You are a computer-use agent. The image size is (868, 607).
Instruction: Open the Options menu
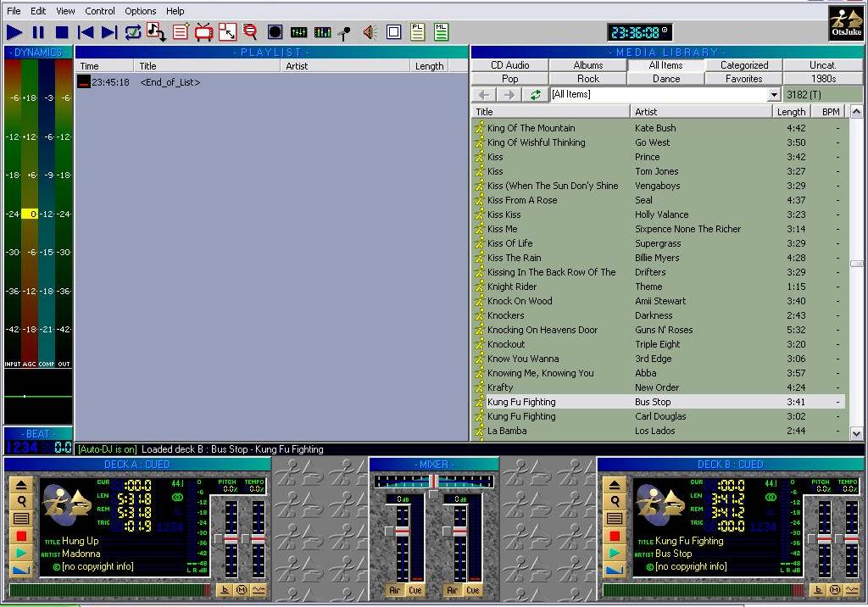click(x=140, y=11)
